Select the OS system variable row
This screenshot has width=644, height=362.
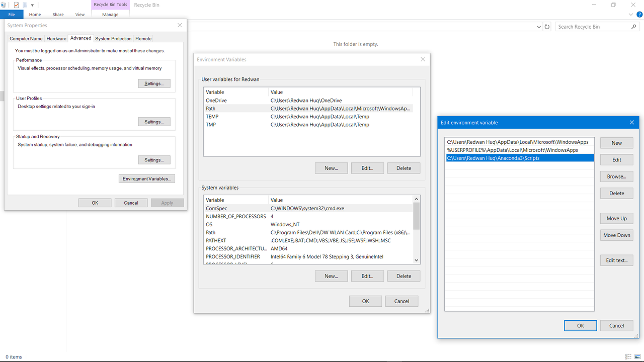pyautogui.click(x=308, y=224)
